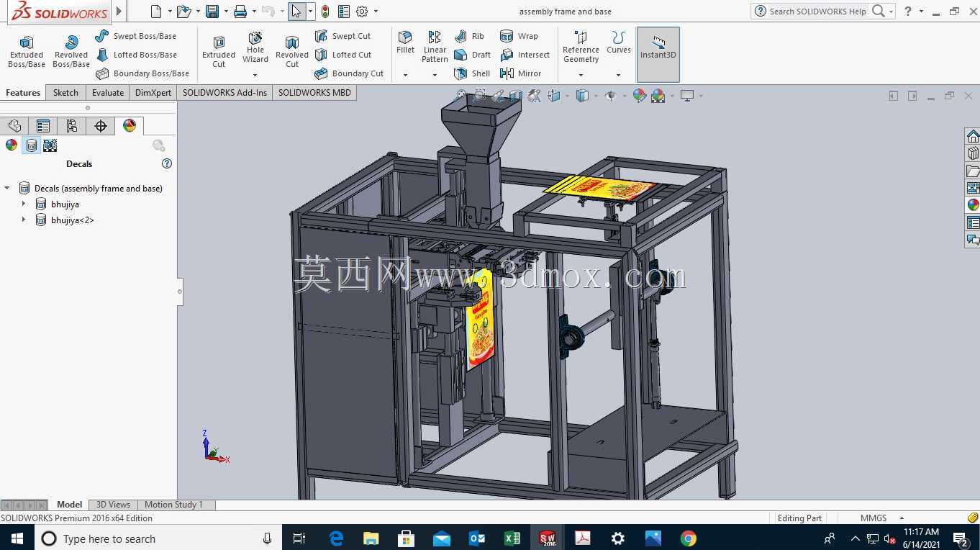Switch to the Sketch tab
Viewport: 980px width, 550px height.
(65, 93)
